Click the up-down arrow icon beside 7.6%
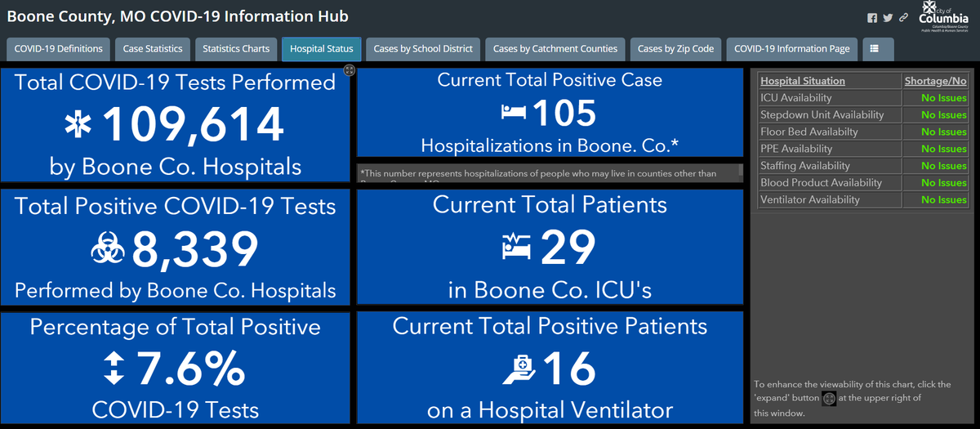 pos(114,369)
